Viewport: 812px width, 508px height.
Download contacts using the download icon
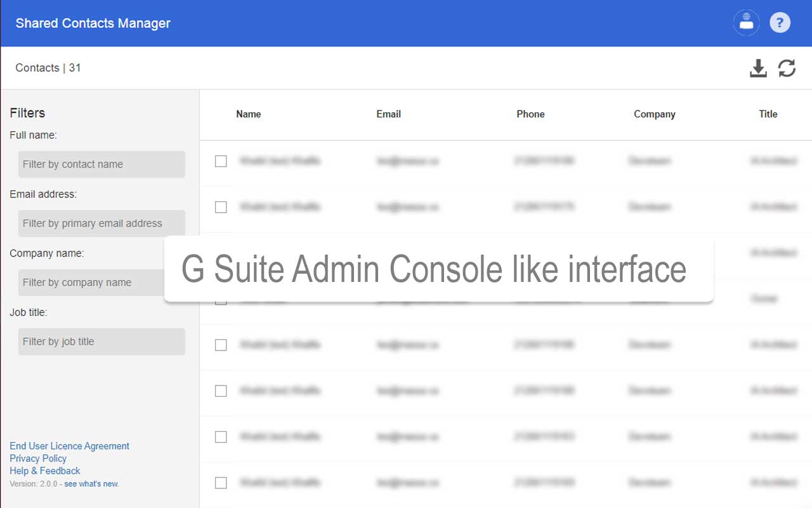click(x=758, y=68)
